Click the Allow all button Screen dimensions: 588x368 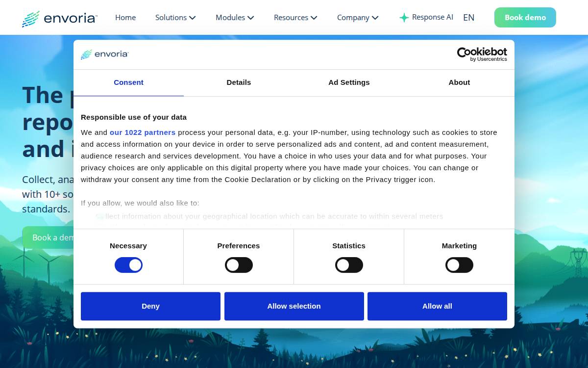(x=437, y=306)
